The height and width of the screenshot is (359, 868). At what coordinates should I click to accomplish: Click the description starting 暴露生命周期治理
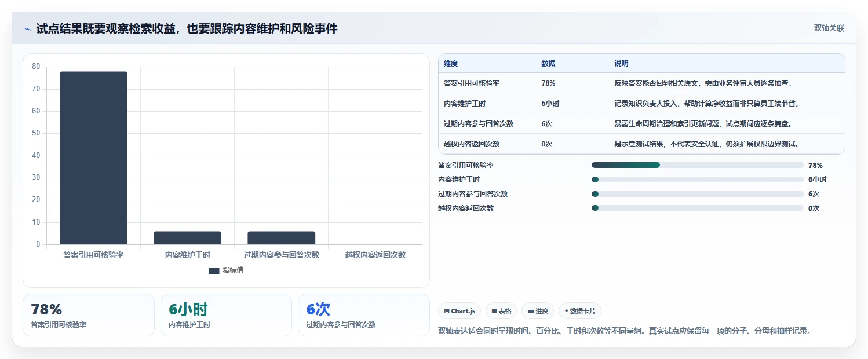[703, 124]
